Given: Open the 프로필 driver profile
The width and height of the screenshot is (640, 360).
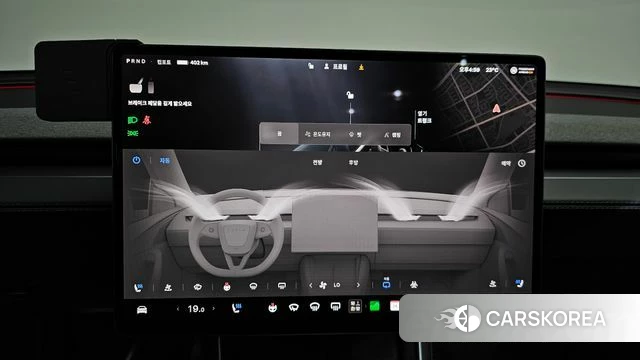Looking at the screenshot, I should [336, 66].
